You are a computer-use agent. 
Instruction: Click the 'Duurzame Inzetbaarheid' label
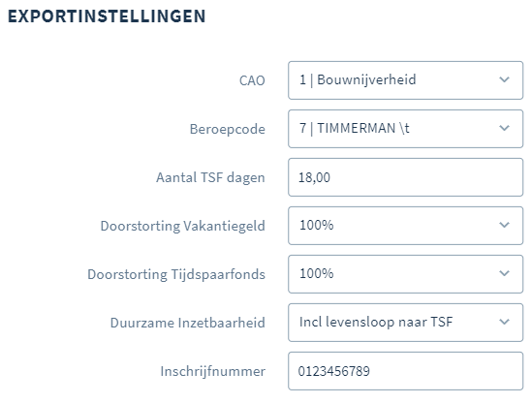[188, 323]
